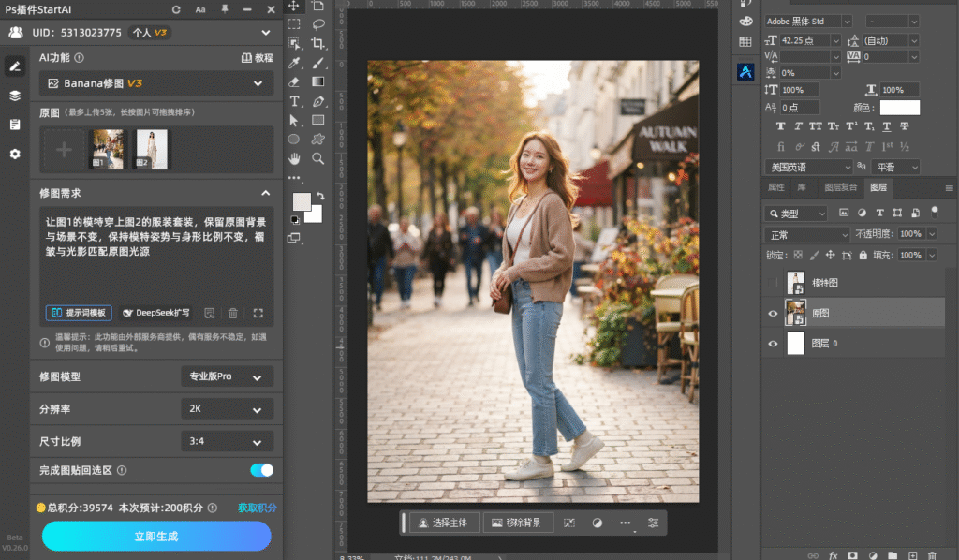This screenshot has width=959, height=560.
Task: Hide the 原图 layer
Action: pos(773,313)
